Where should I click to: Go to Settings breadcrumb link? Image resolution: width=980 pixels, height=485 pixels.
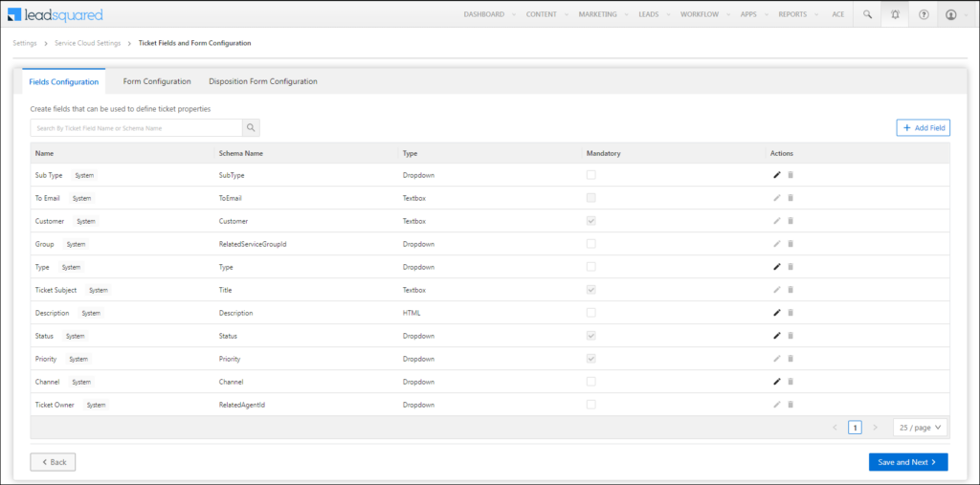tap(25, 43)
